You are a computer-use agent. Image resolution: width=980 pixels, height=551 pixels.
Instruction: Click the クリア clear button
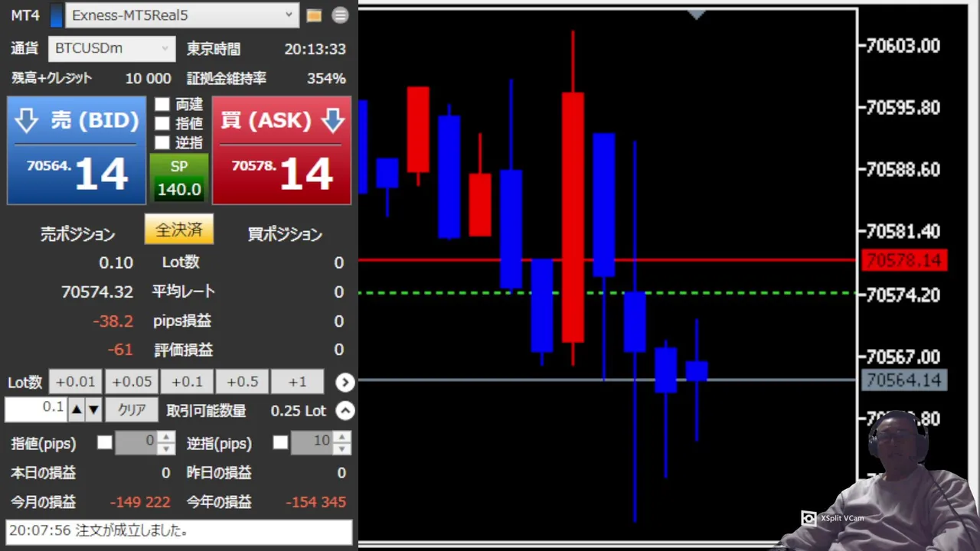coord(132,410)
